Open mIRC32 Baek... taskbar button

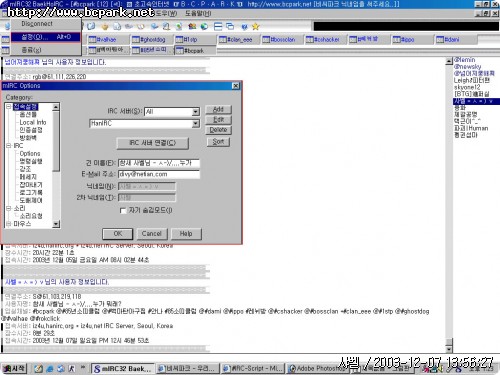click(x=123, y=369)
